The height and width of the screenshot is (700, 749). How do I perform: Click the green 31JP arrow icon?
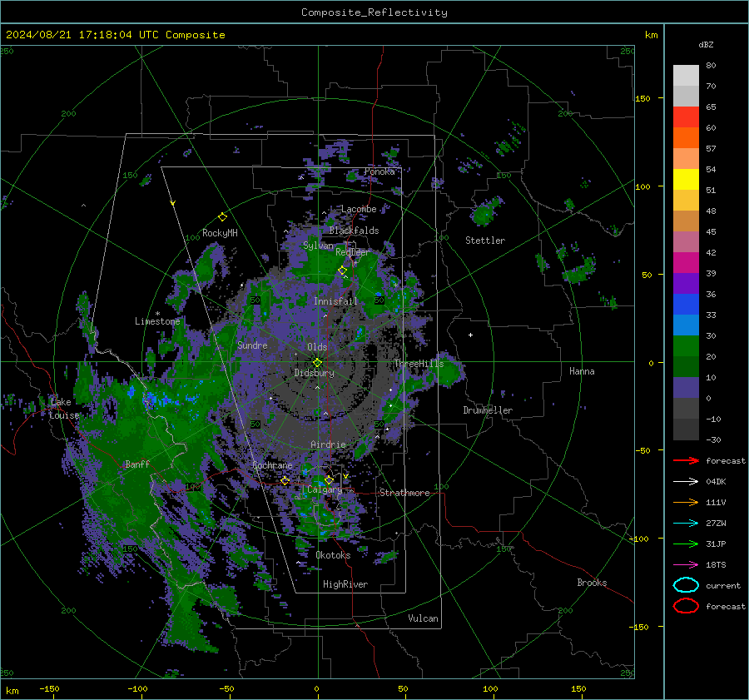pos(686,544)
